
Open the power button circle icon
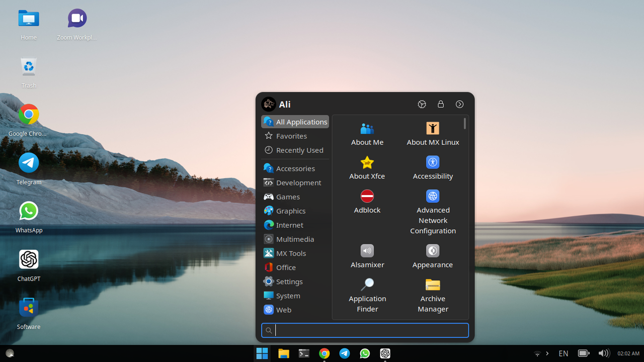(x=459, y=104)
